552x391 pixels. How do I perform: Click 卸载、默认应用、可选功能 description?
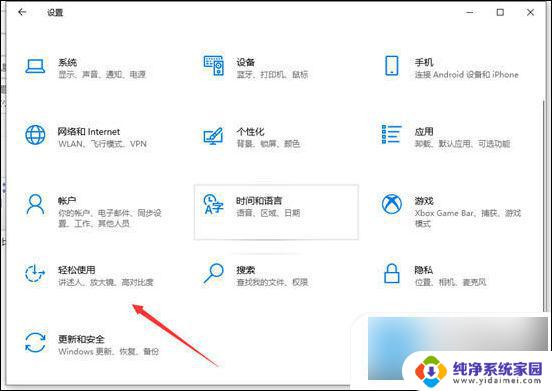click(x=462, y=144)
